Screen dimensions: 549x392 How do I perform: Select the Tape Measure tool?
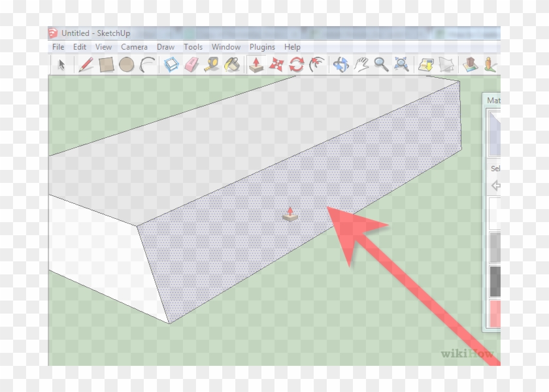click(212, 64)
